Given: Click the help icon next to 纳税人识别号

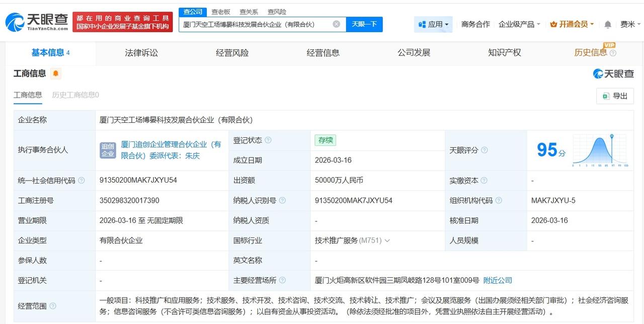Looking at the screenshot, I should [283, 200].
